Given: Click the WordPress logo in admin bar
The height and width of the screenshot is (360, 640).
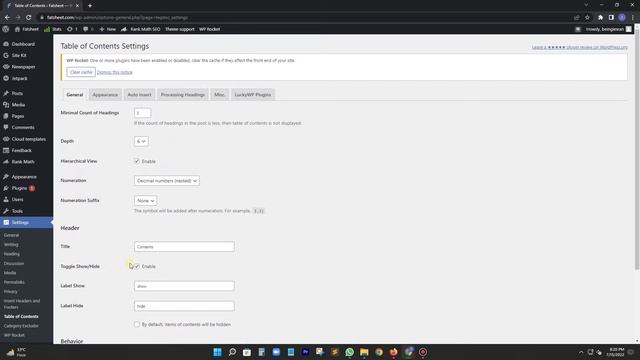Looking at the screenshot, I should tap(6, 29).
